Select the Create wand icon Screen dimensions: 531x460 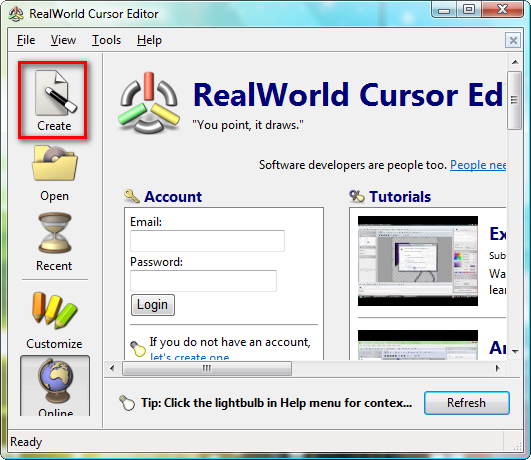56,92
